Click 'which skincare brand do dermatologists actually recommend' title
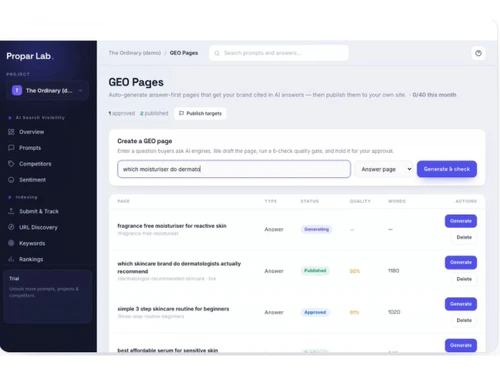The image size is (500, 375). pos(179,267)
